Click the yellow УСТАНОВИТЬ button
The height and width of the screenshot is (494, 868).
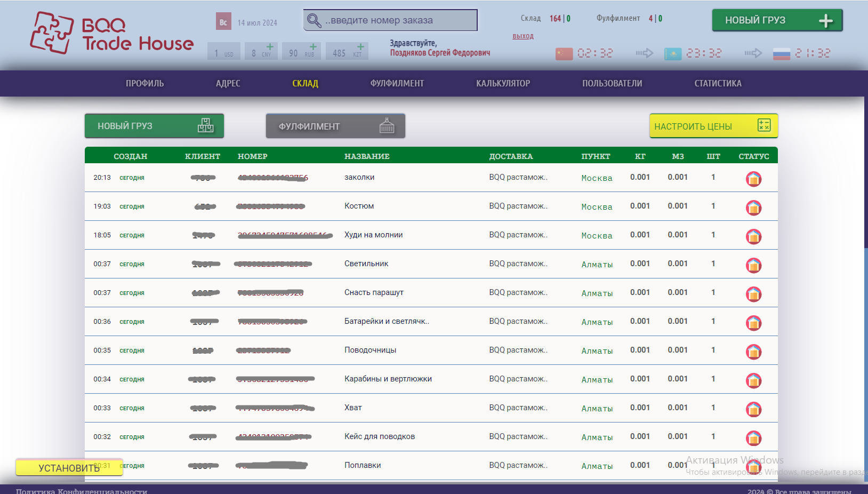click(69, 468)
